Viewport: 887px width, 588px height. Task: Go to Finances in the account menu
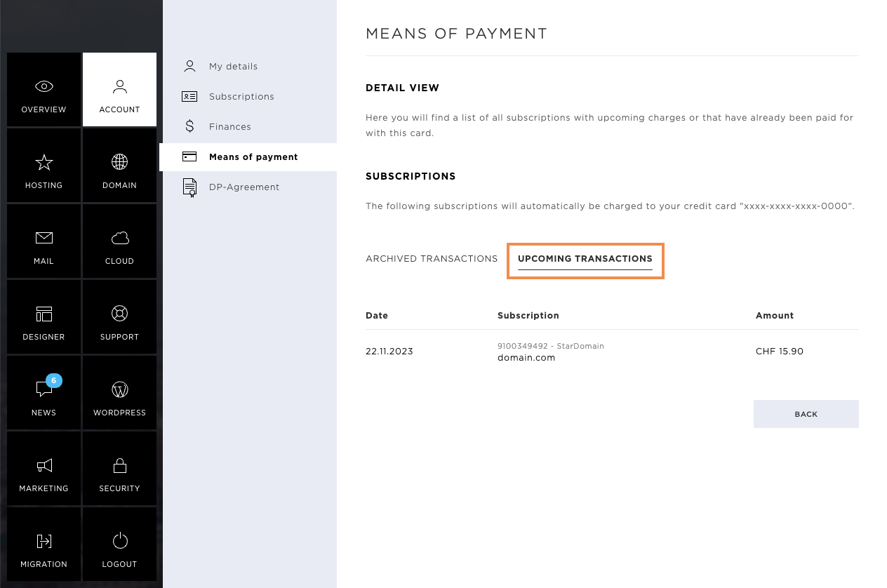[x=230, y=127]
